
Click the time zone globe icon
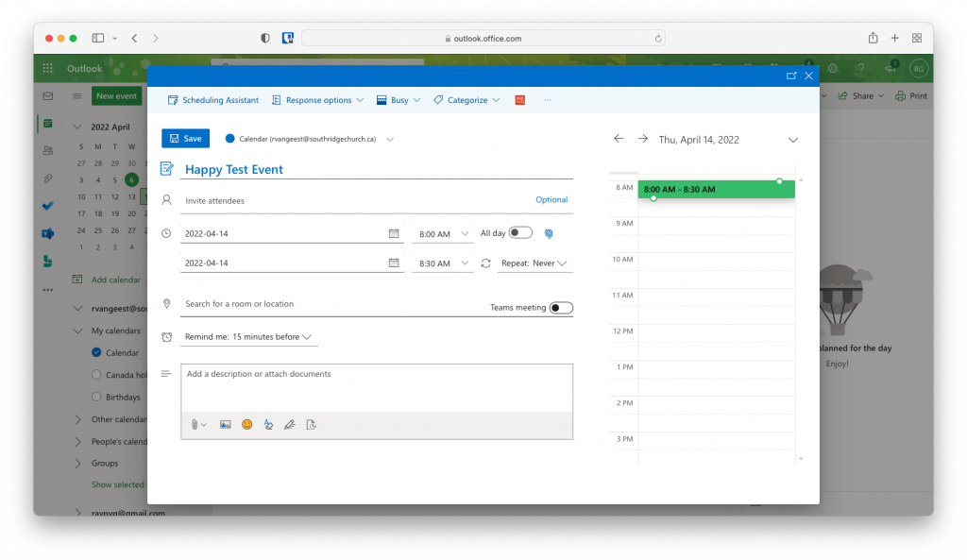coord(549,233)
